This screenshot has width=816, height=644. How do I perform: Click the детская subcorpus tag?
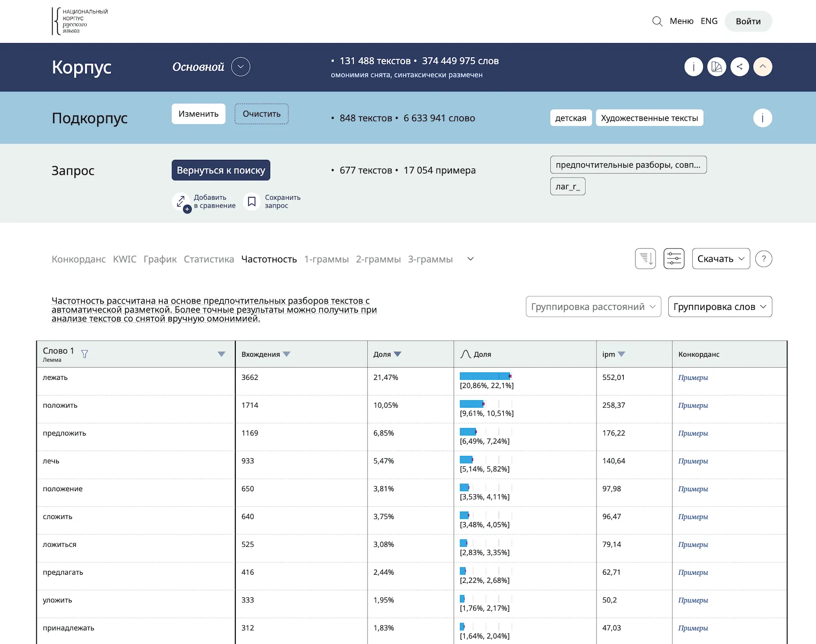pyautogui.click(x=571, y=118)
